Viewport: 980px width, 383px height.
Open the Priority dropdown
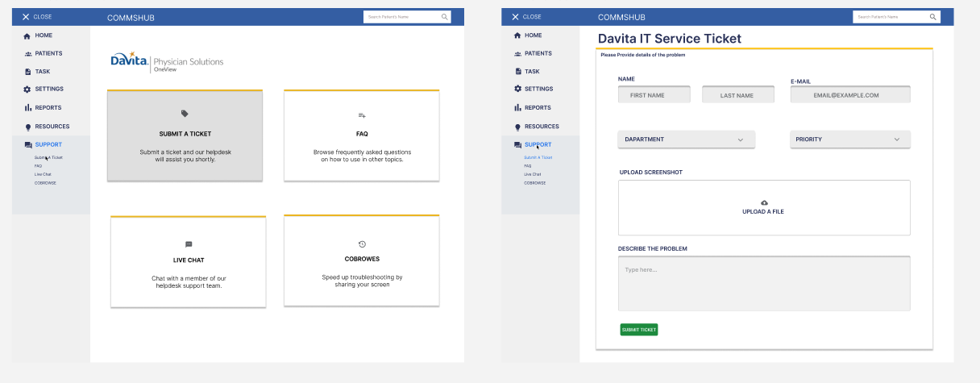(x=850, y=139)
